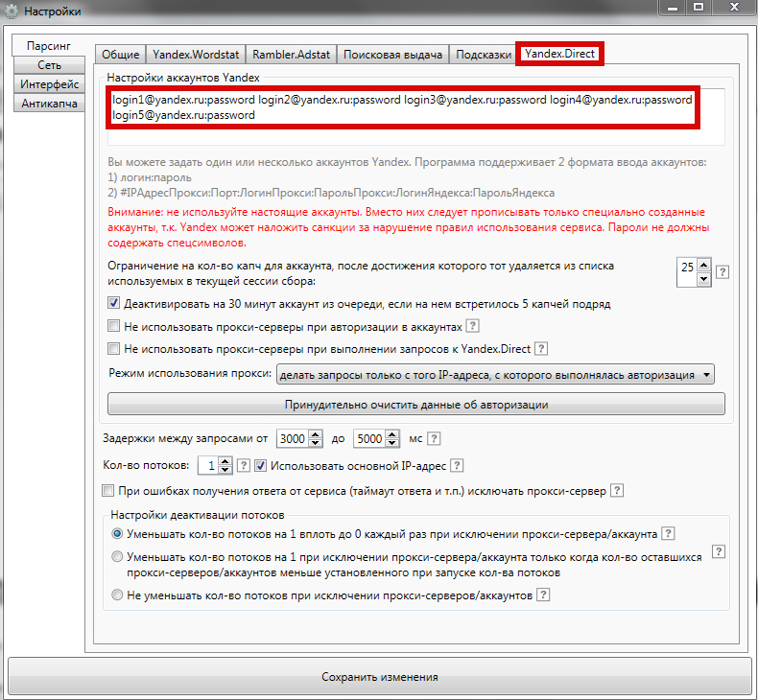Click the thread count field showing 1
The height and width of the screenshot is (700, 758).
tap(208, 465)
